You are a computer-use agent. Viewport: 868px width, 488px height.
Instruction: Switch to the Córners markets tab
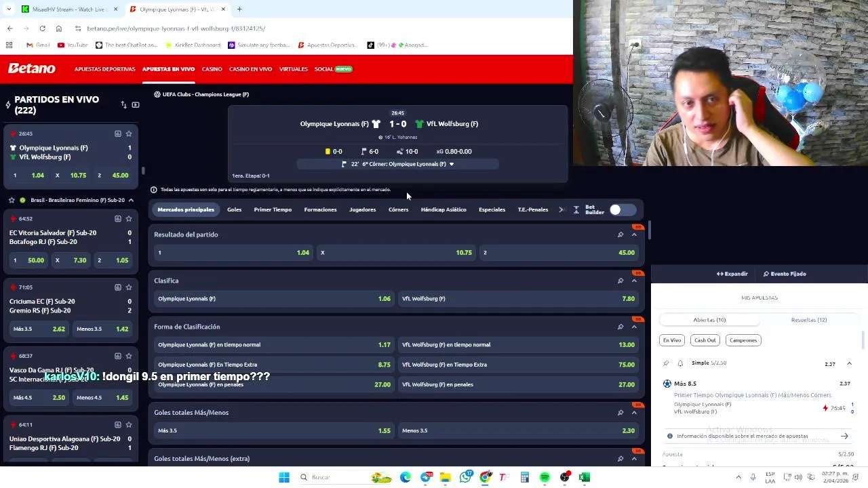[398, 210]
